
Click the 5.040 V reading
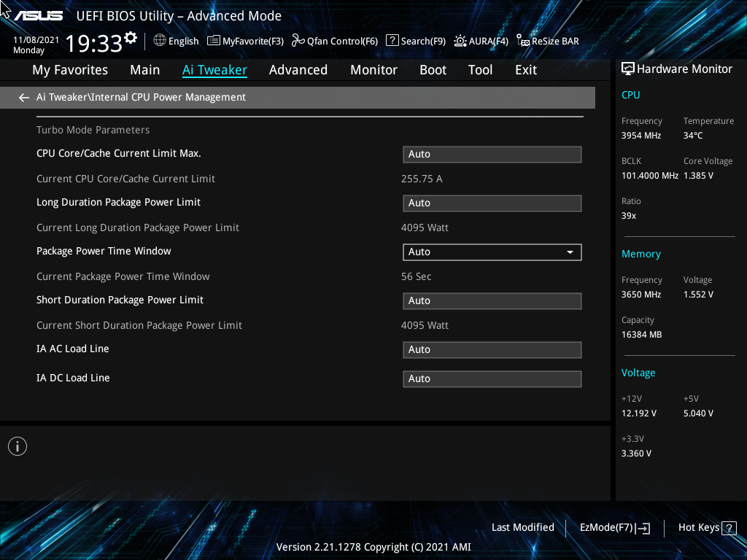coord(698,413)
